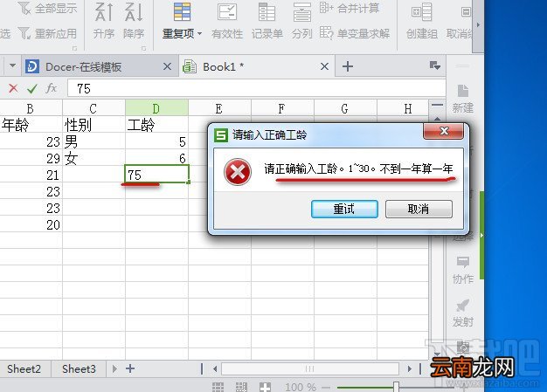Click the cell containing 年龄
This screenshot has height=392, width=547.
pyautogui.click(x=31, y=124)
